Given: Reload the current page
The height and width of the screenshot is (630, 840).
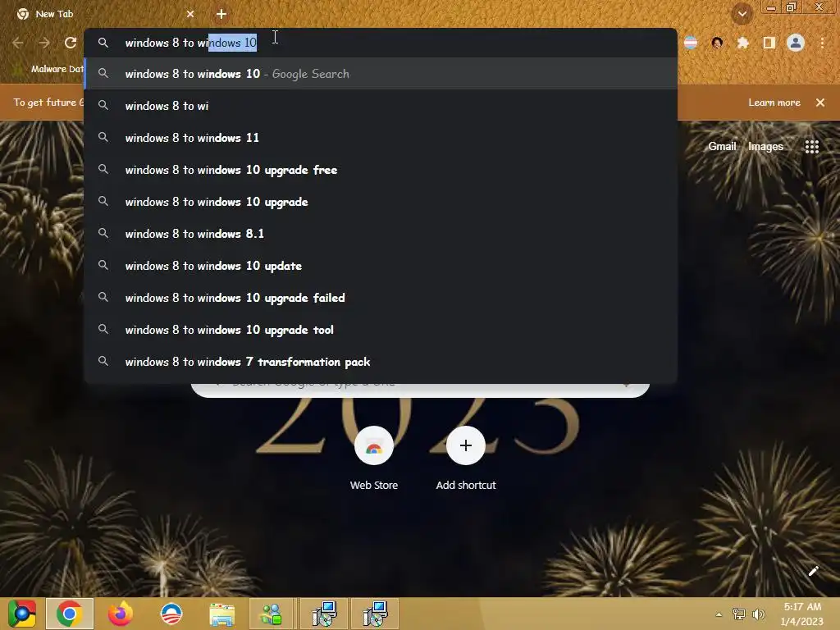Looking at the screenshot, I should 71,43.
